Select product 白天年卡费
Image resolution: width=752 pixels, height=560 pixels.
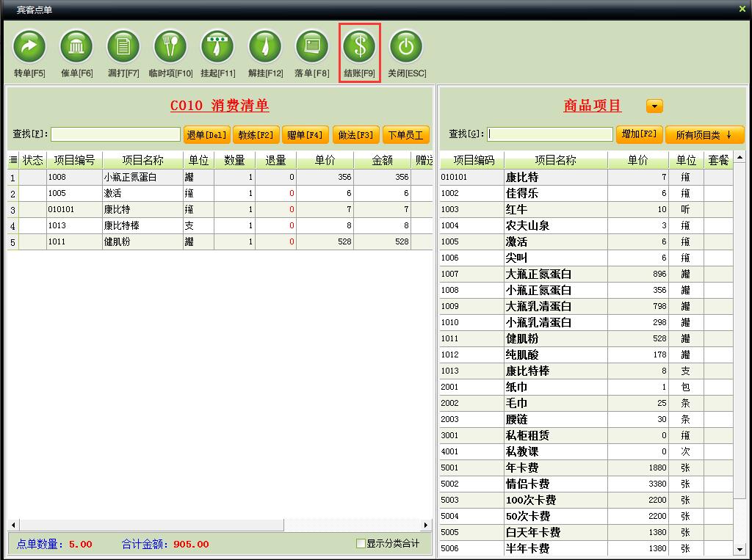[586, 532]
